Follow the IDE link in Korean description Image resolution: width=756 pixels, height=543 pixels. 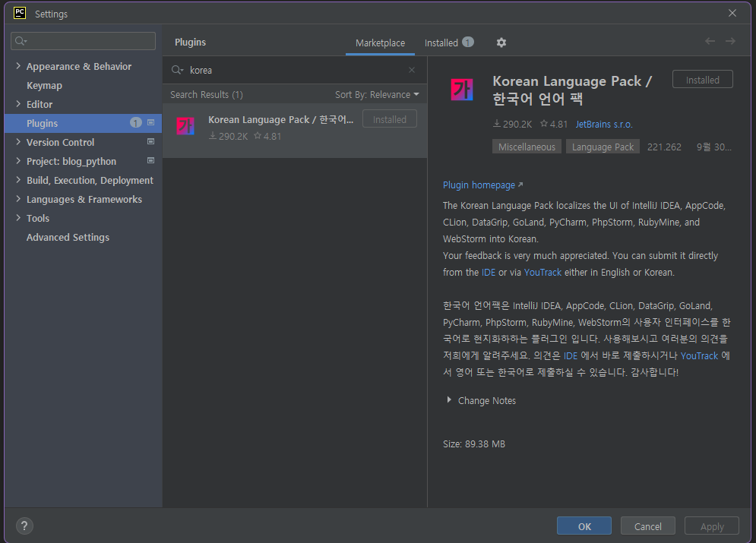[571, 355]
